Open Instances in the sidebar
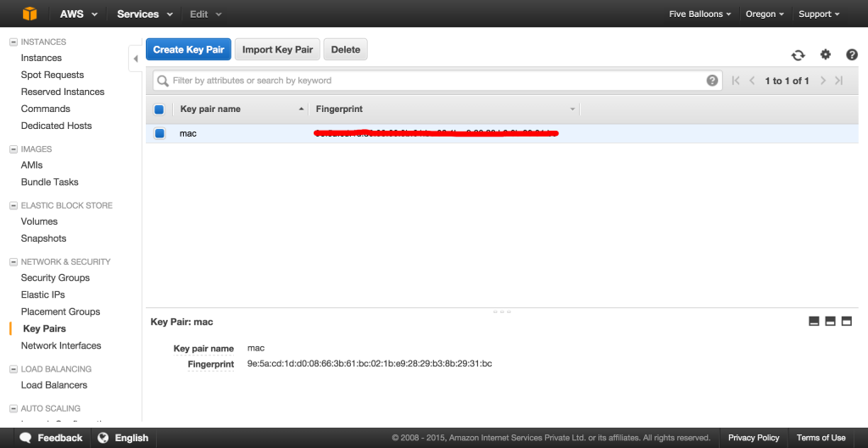The width and height of the screenshot is (868, 448). pyautogui.click(x=42, y=58)
